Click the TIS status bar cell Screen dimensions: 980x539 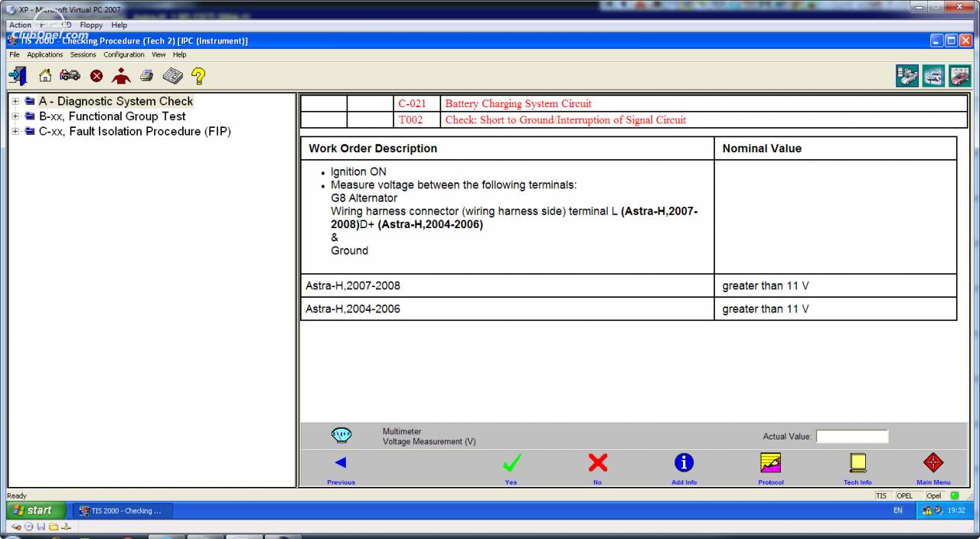click(x=883, y=496)
